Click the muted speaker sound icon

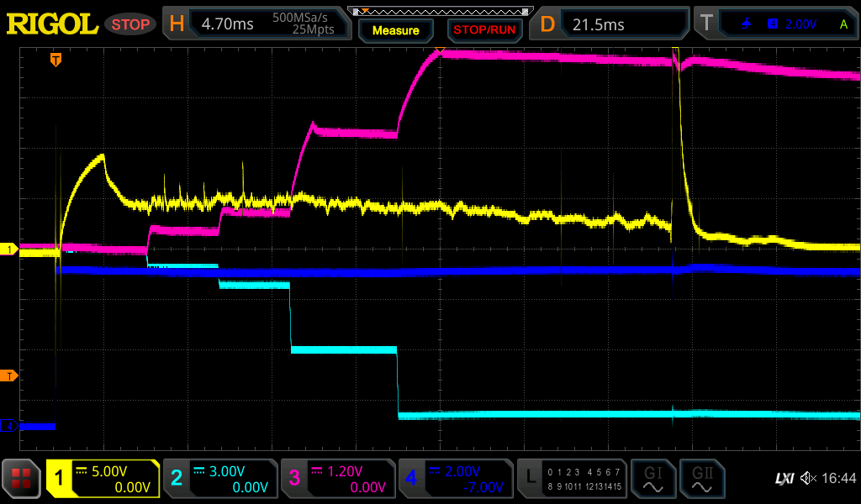pos(809,479)
